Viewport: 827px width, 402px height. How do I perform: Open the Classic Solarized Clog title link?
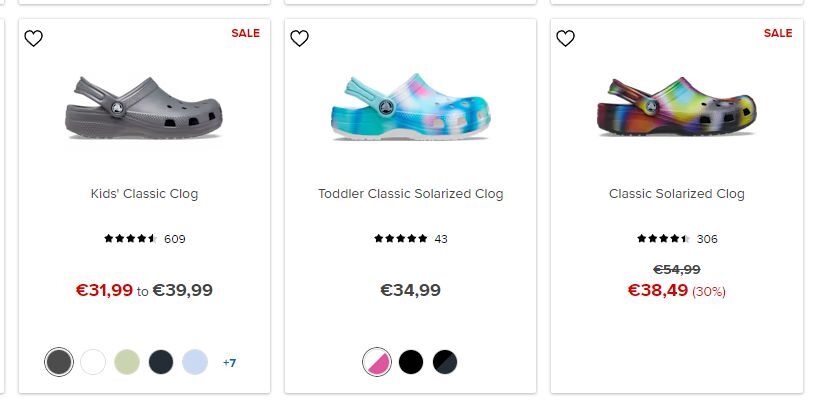677,194
